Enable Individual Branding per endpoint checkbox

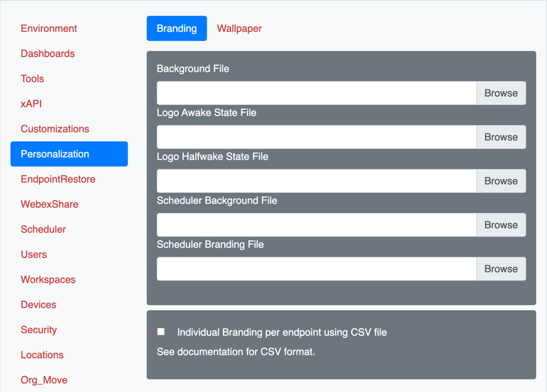coord(161,331)
